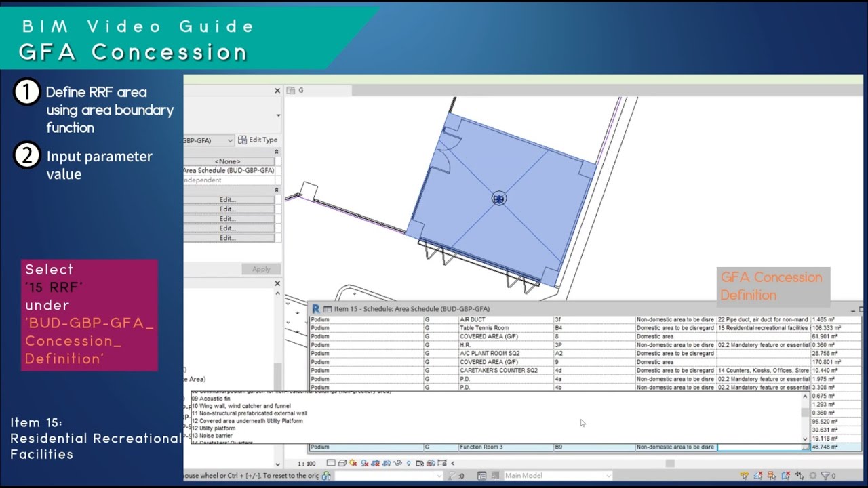Click the dropdown list scroll down arrow
This screenshot has height=488, width=868.
coord(806,439)
